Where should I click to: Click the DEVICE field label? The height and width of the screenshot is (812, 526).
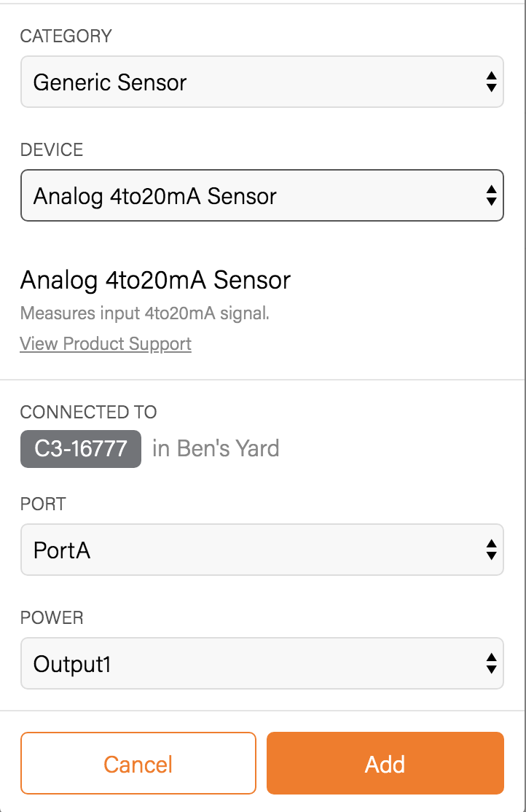point(52,150)
